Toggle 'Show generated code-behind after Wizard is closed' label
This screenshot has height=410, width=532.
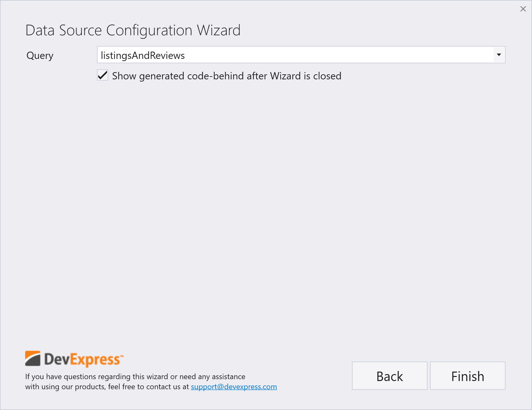[226, 76]
